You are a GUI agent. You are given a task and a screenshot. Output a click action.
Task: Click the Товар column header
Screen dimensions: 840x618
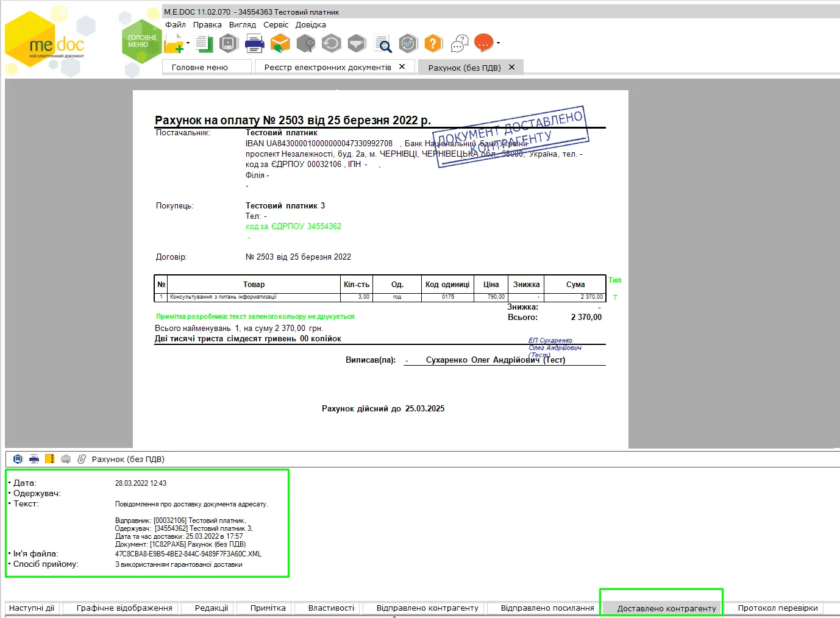(254, 284)
